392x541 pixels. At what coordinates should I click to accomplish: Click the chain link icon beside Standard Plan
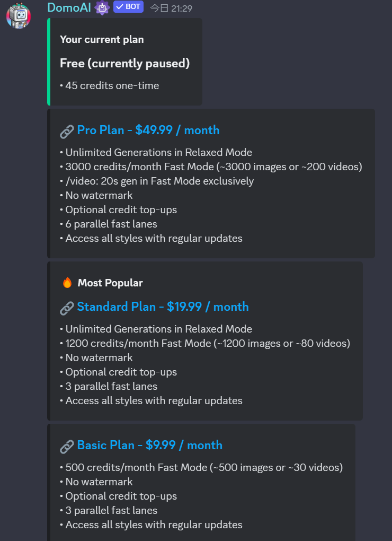pyautogui.click(x=67, y=308)
